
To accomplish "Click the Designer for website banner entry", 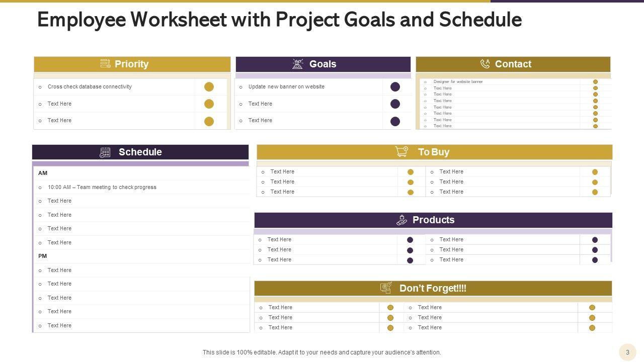I will coord(458,81).
